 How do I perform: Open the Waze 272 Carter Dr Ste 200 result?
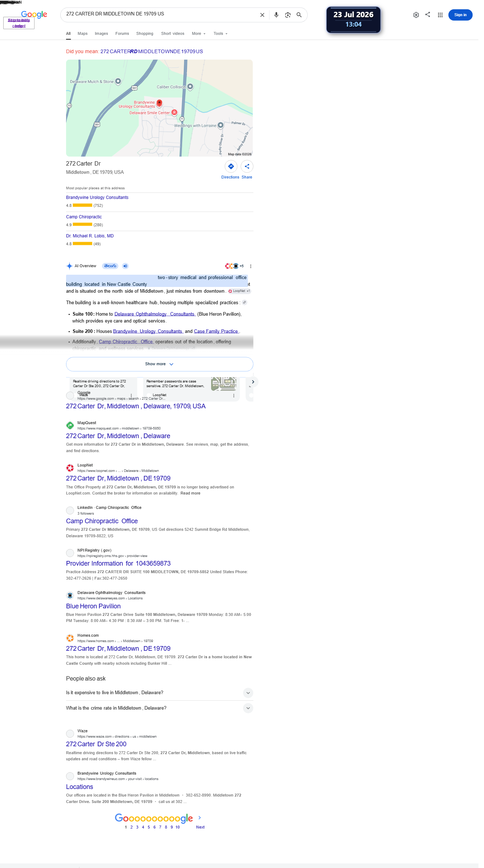tap(96, 744)
